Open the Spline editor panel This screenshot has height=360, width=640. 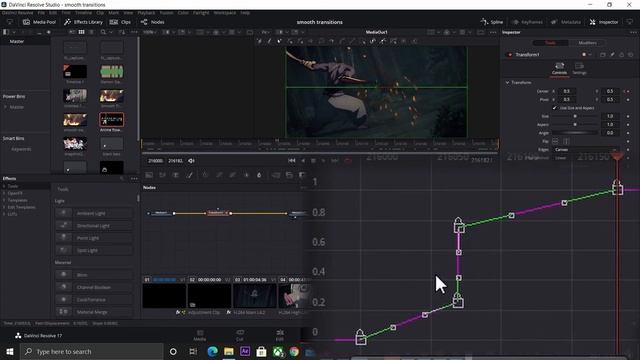pyautogui.click(x=492, y=22)
